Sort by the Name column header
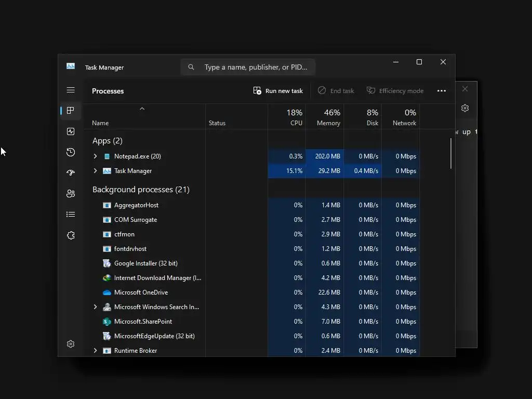532x399 pixels. [x=100, y=123]
